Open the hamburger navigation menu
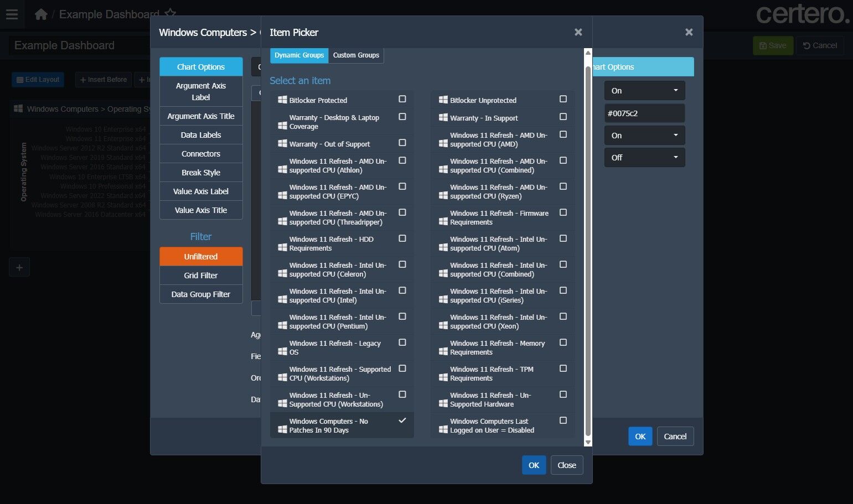The image size is (853, 504). (x=12, y=14)
